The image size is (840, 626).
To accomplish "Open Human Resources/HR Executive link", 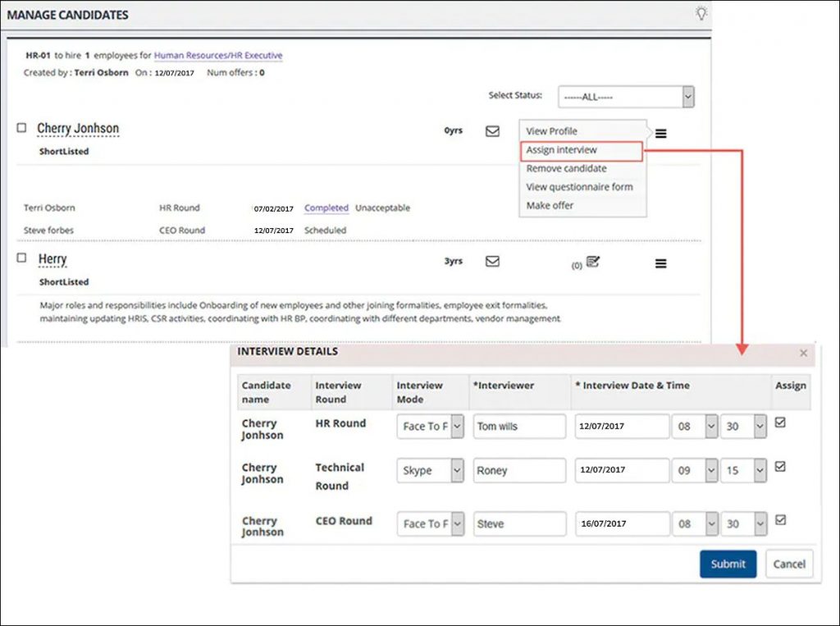I will coord(218,55).
